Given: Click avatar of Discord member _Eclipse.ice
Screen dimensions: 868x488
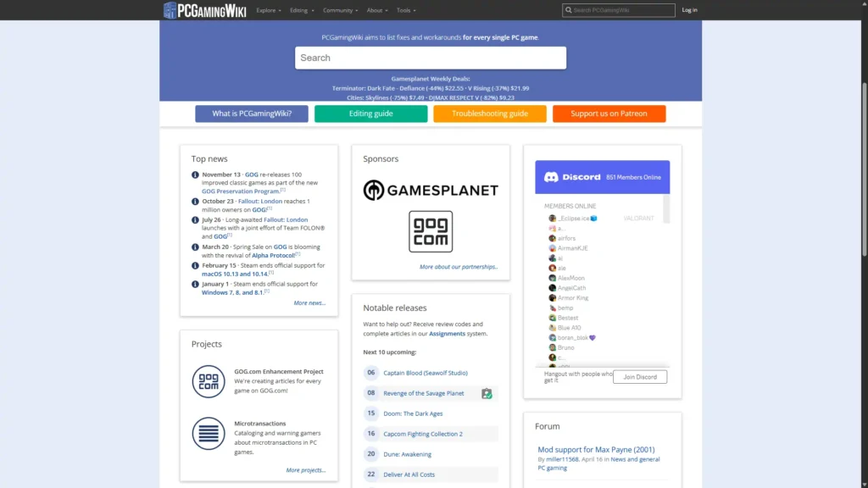Looking at the screenshot, I should 552,219.
